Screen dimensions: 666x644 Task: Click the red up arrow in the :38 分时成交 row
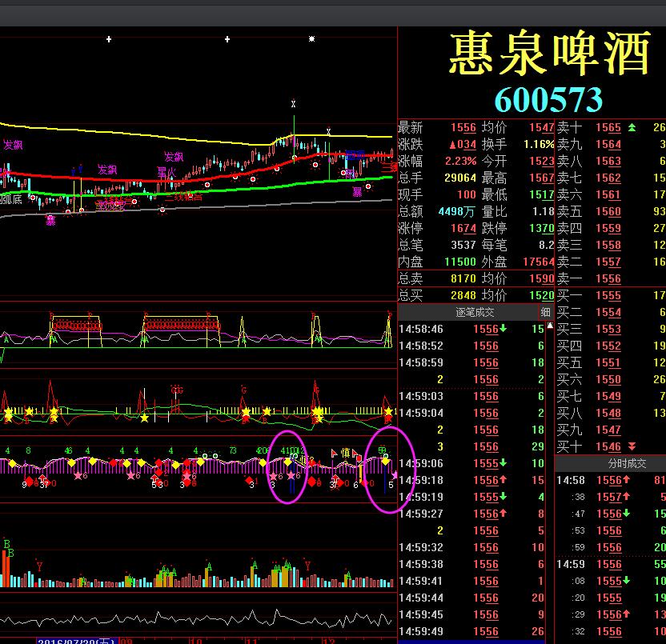pos(626,496)
